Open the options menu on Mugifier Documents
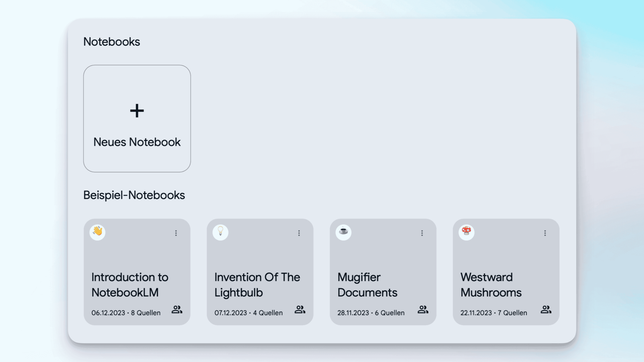Screen dimensions: 644x362 [x=422, y=233]
